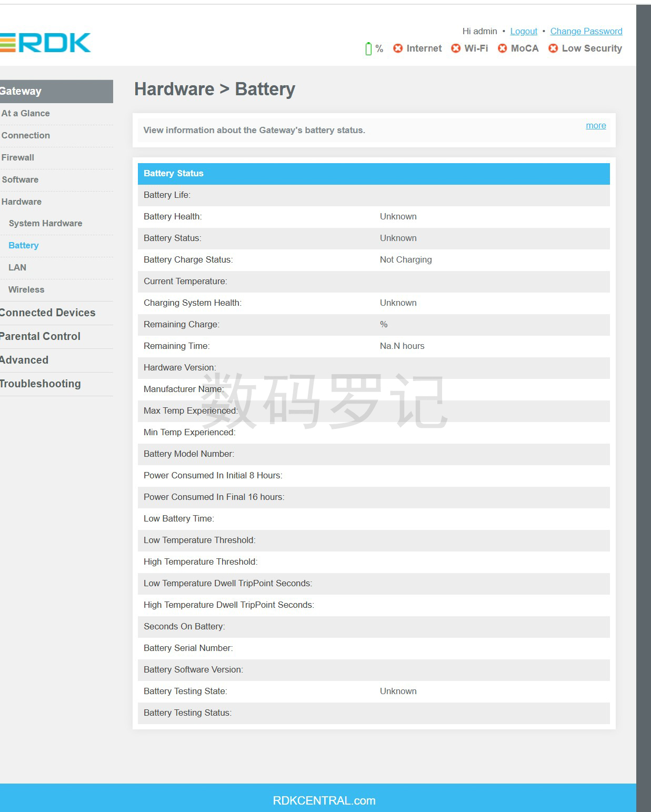Show more battery help info

(596, 125)
